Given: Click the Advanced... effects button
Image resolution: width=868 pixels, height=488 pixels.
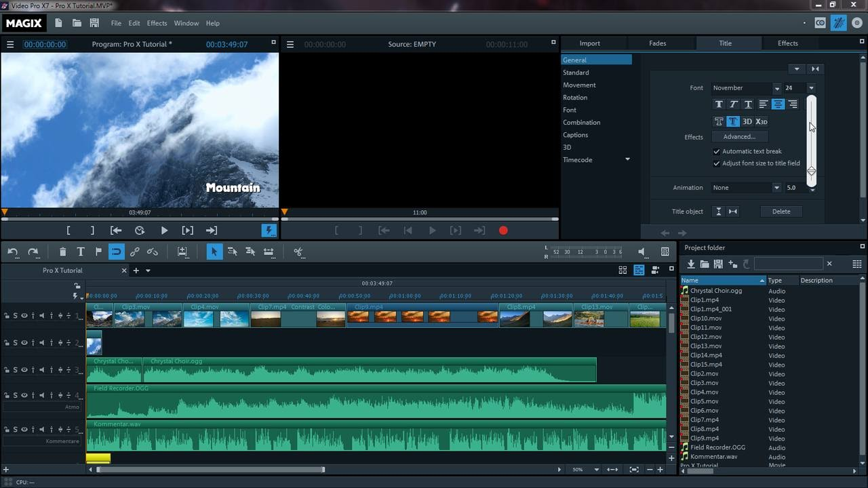Looking at the screenshot, I should [x=739, y=137].
